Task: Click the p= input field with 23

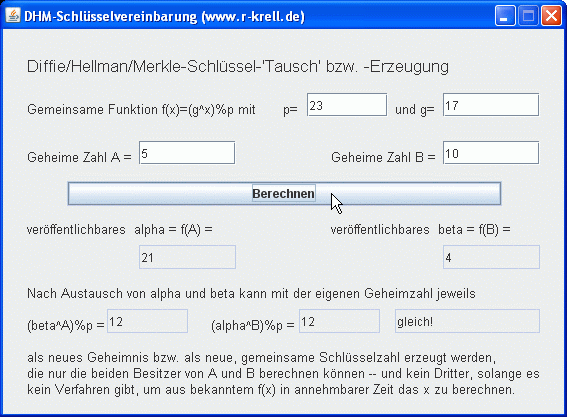Action: coord(347,105)
